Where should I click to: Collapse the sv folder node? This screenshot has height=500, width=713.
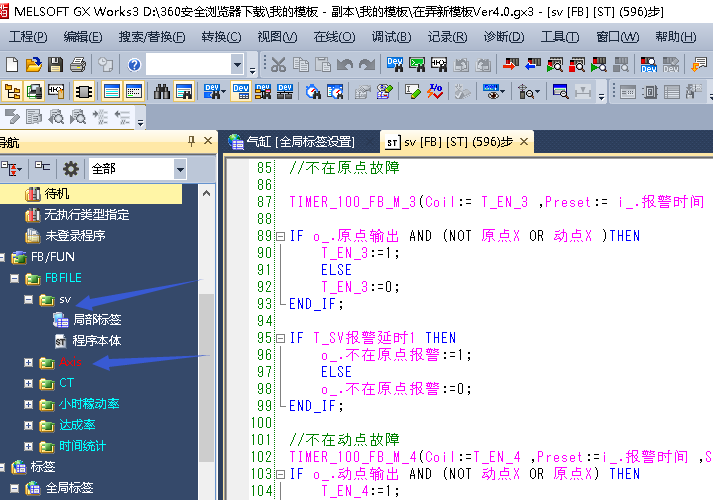tap(29, 299)
